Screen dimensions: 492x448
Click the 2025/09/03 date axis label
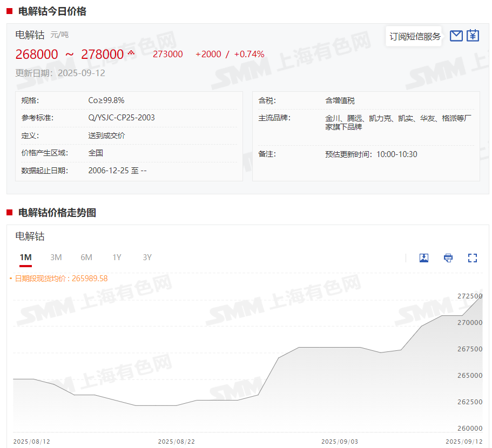pos(340,442)
